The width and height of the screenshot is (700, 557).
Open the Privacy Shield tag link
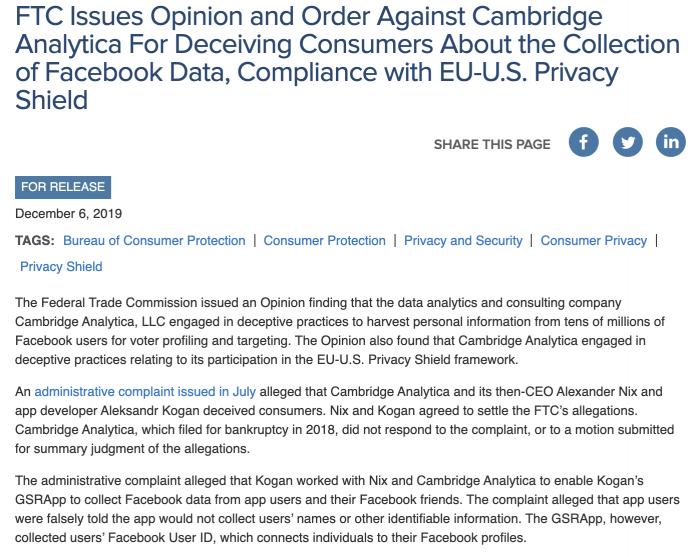click(x=61, y=267)
